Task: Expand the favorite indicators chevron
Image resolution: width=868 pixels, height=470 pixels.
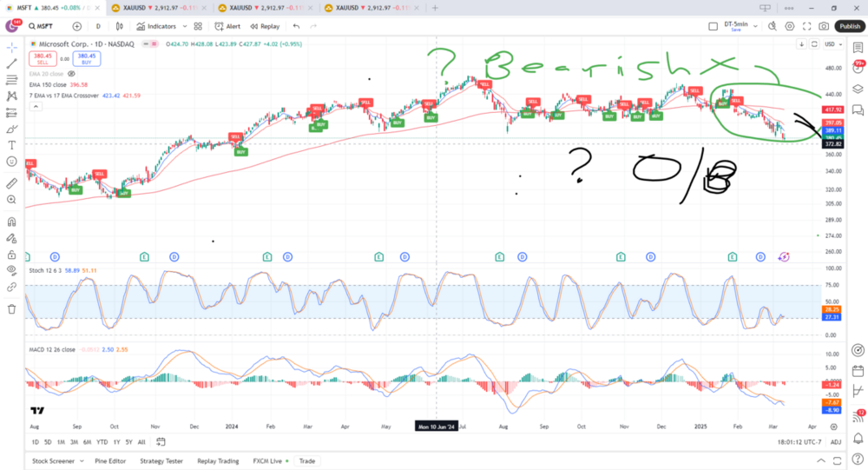Action: coord(184,26)
